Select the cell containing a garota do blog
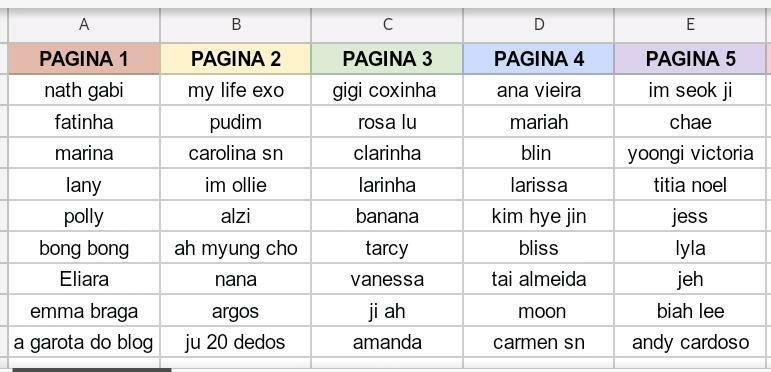771x372 pixels. (x=84, y=342)
